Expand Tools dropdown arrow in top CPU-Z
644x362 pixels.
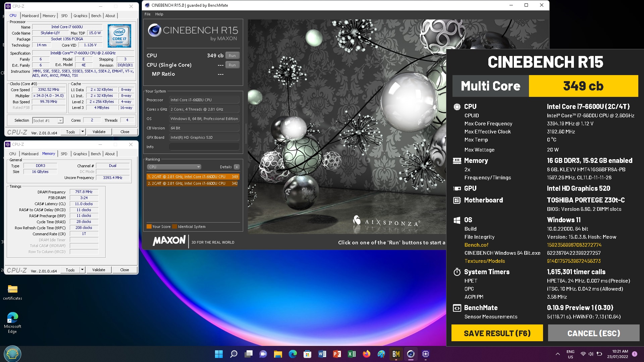83,132
